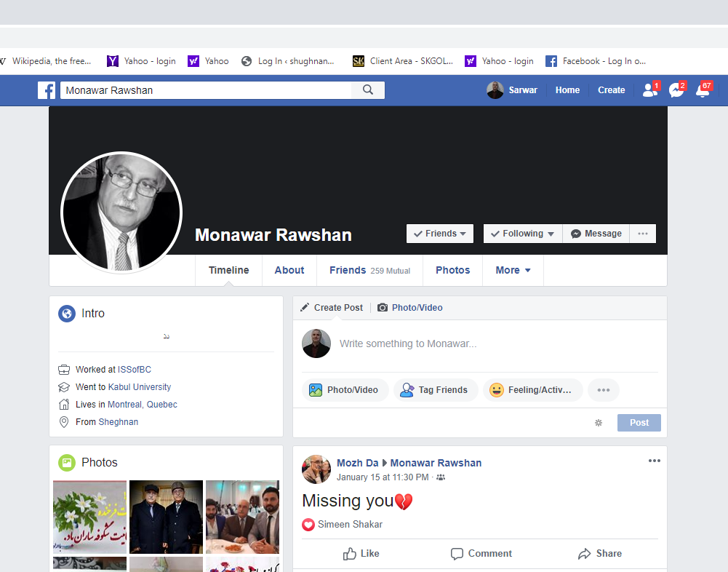Comment on the Missing you post

coord(481,553)
